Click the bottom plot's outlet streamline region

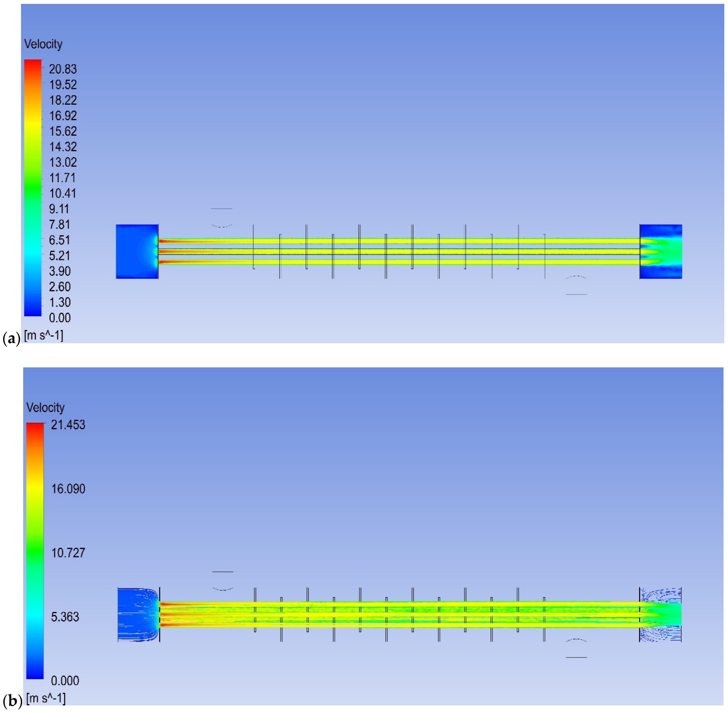pos(661,614)
